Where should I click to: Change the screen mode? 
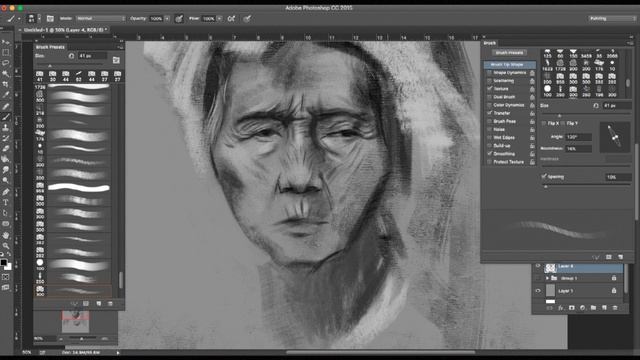pyautogui.click(x=5, y=288)
